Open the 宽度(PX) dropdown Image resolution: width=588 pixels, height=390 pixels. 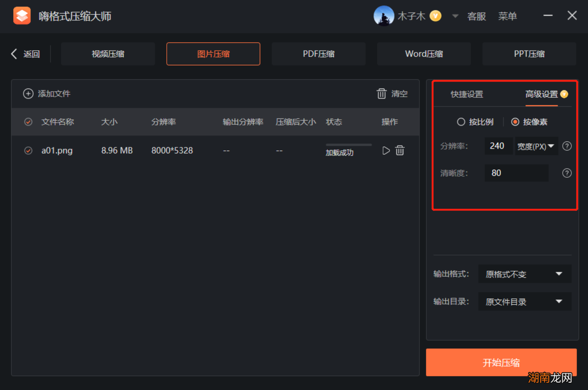[536, 146]
